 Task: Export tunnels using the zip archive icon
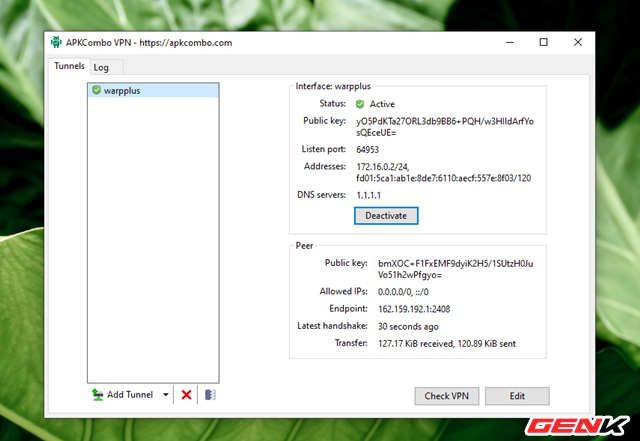[209, 395]
